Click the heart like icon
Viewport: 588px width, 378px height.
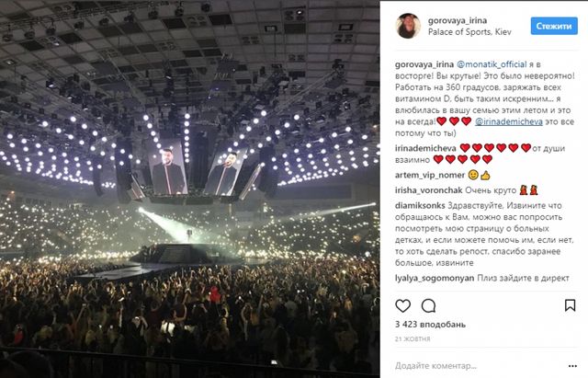403,304
